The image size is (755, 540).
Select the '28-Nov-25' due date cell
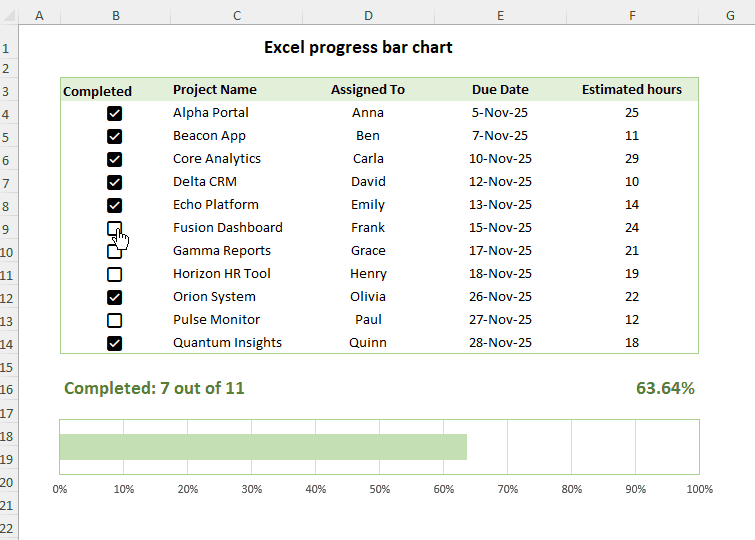tap(500, 342)
